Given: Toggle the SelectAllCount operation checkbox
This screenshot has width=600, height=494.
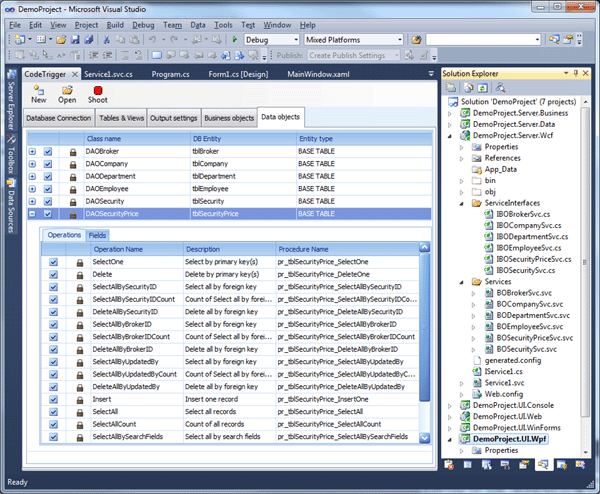Looking at the screenshot, I should [54, 424].
